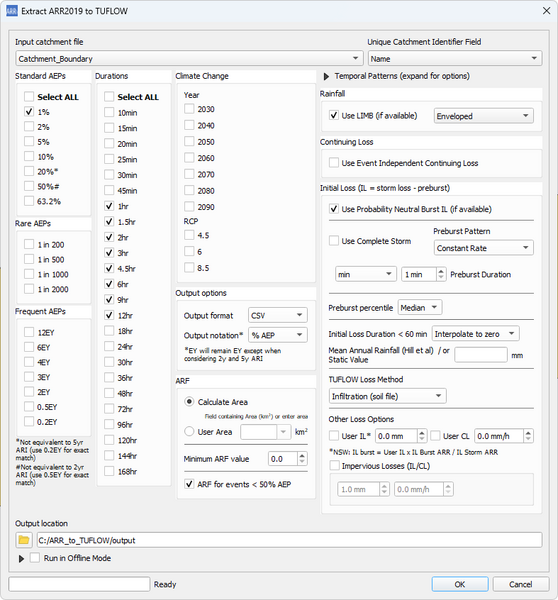Open the TUFLOW Loss Method dropdown
This screenshot has height=600, width=558.
[x=387, y=396]
